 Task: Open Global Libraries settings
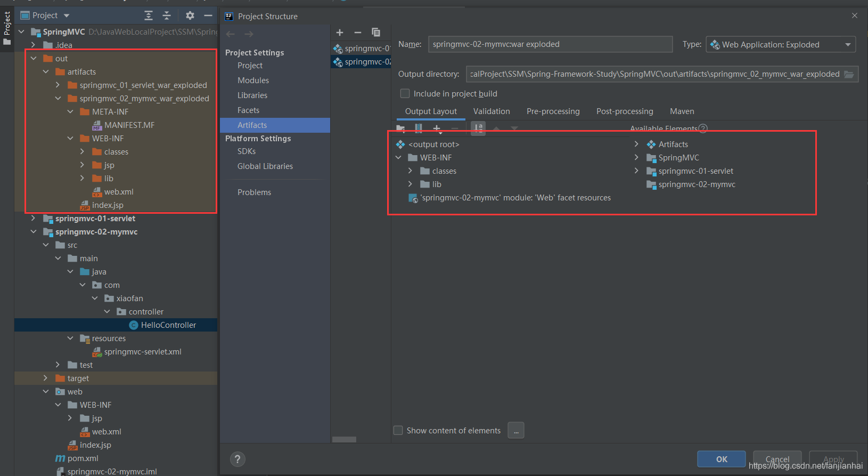(x=265, y=166)
